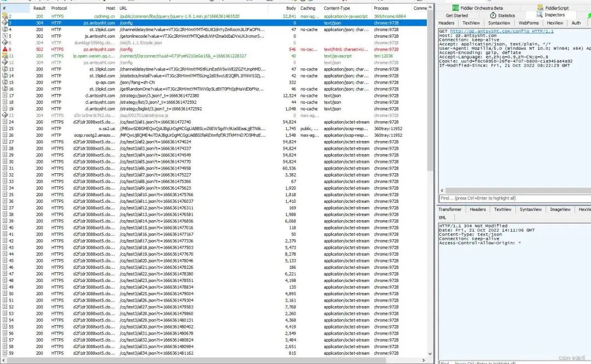Select the /cq/test3/all34.json session row
Screen dimensions: 591x364
pos(214,353)
